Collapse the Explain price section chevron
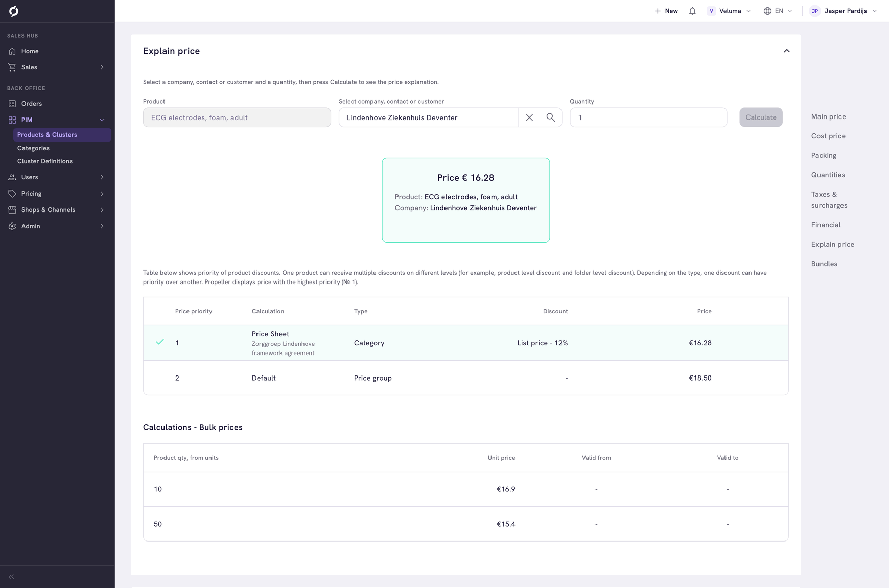889x588 pixels. (787, 51)
